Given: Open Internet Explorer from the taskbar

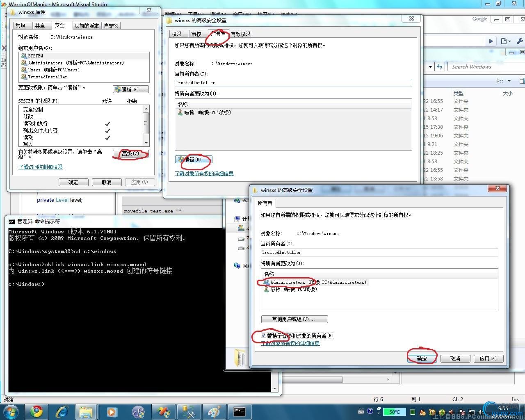Looking at the screenshot, I should tap(62, 411).
